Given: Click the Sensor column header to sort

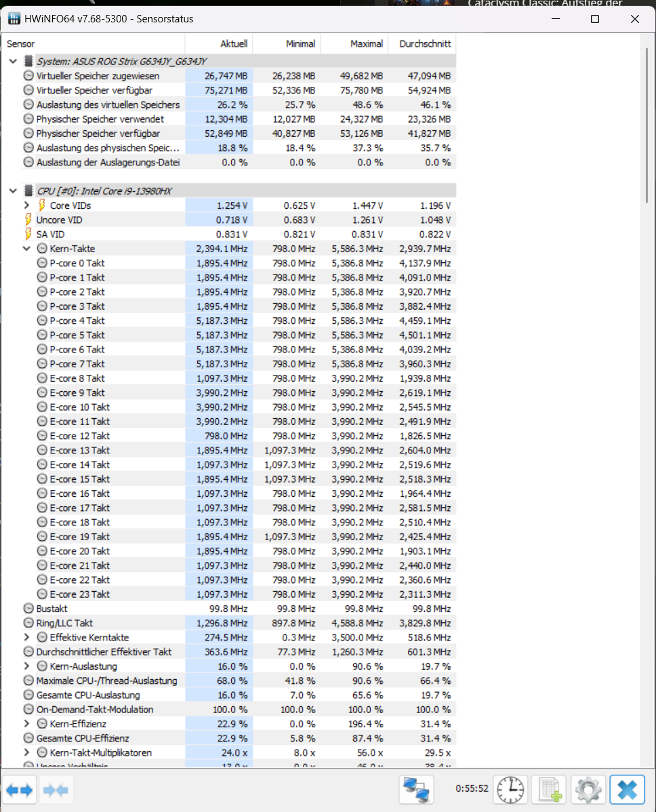Looking at the screenshot, I should (20, 43).
